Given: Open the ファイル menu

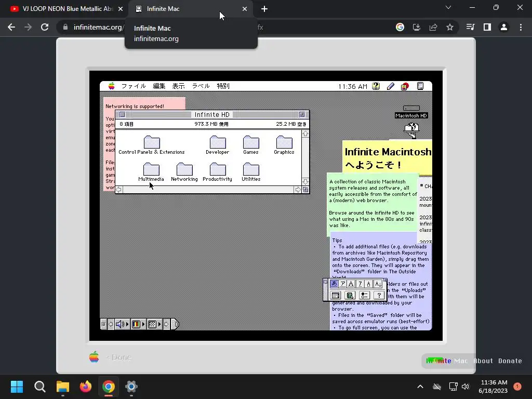Looking at the screenshot, I should 134,86.
